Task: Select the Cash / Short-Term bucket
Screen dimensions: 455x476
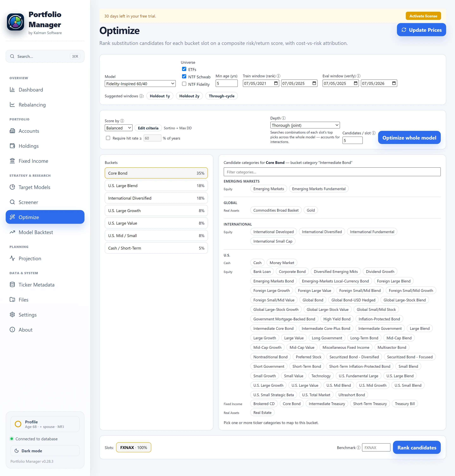Action: point(156,248)
